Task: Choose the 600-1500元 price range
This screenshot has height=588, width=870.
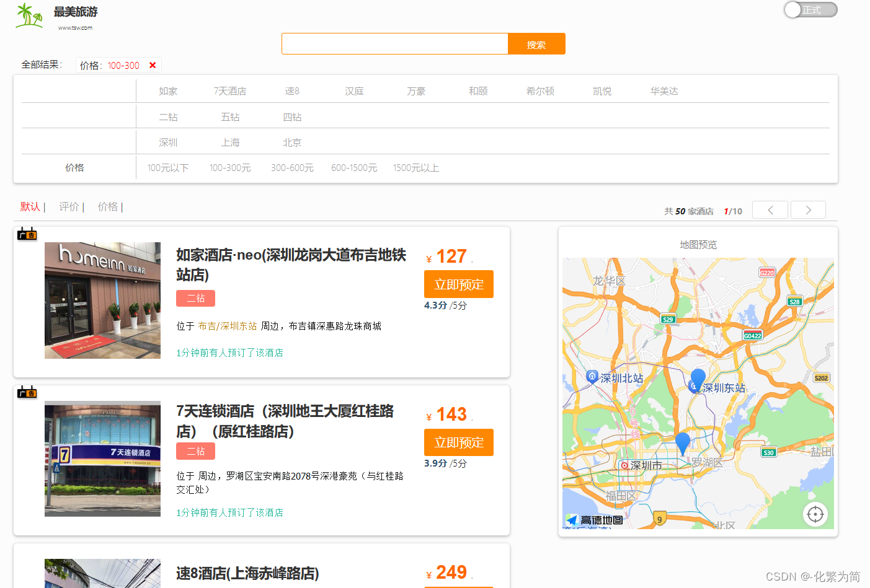Action: [x=354, y=168]
